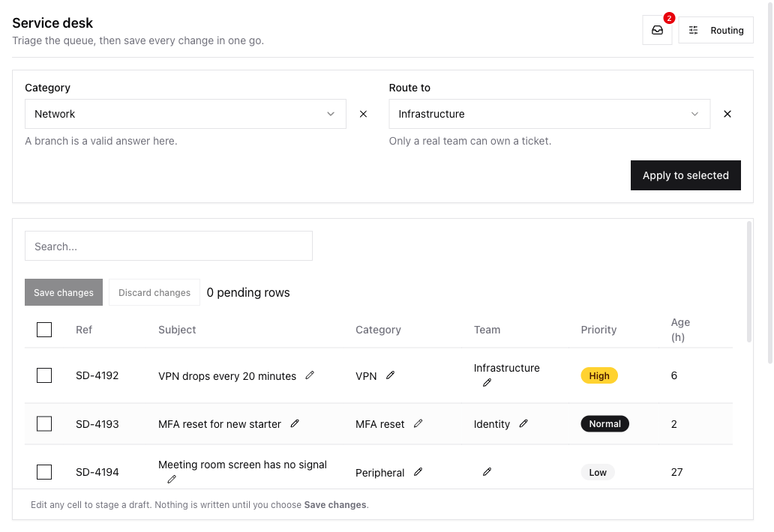
Task: Edit subject of VPN drops every 20 minutes
Action: coord(310,375)
